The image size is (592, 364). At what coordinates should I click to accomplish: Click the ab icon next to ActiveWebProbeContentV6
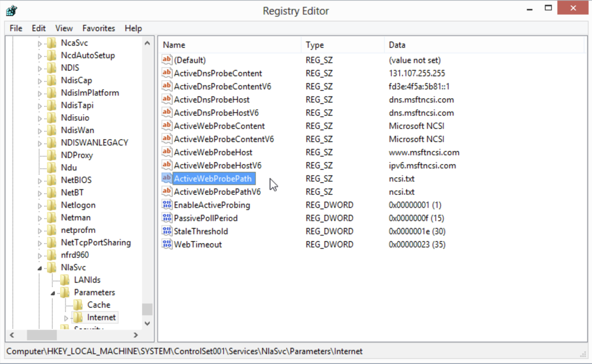166,139
